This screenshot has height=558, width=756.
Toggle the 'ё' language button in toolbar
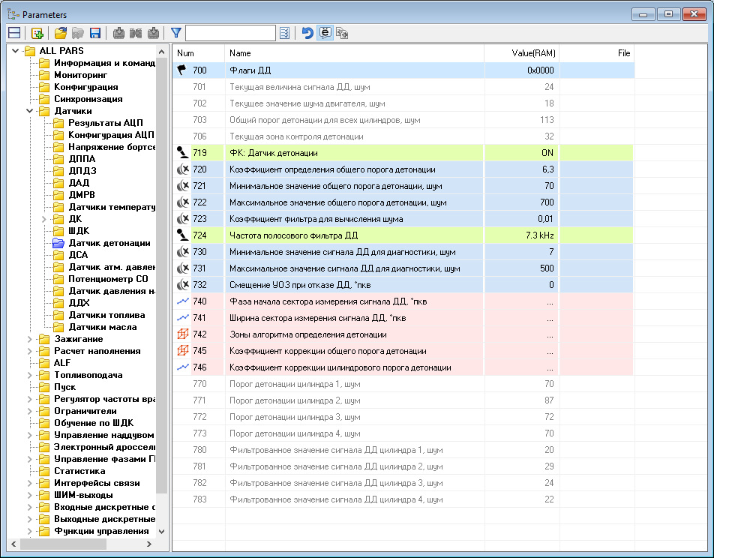(325, 33)
